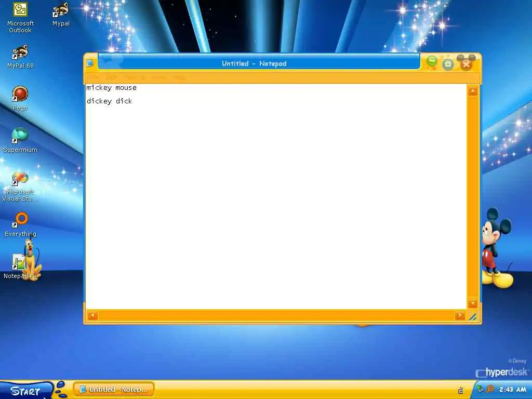Minimize the Notepad window with green button
Image resolution: width=532 pixels, height=399 pixels.
[x=432, y=62]
